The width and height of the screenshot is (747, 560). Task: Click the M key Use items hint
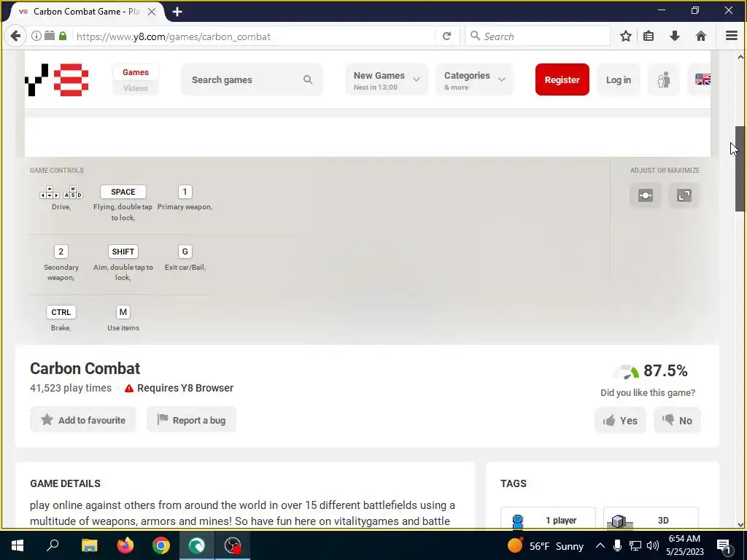(123, 312)
